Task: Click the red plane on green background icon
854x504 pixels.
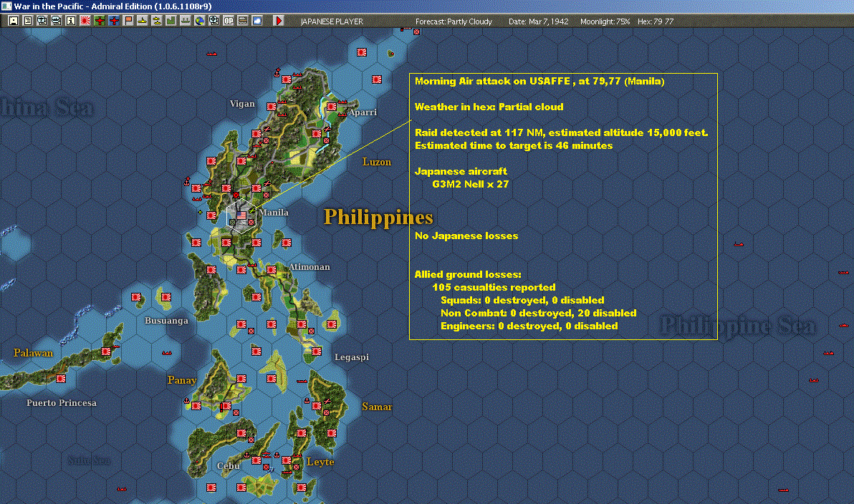Action: (x=99, y=21)
